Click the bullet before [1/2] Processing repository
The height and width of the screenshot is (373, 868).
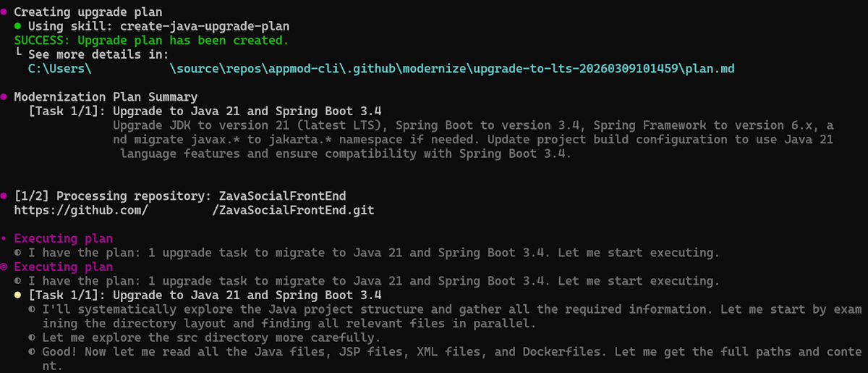pos(4,196)
